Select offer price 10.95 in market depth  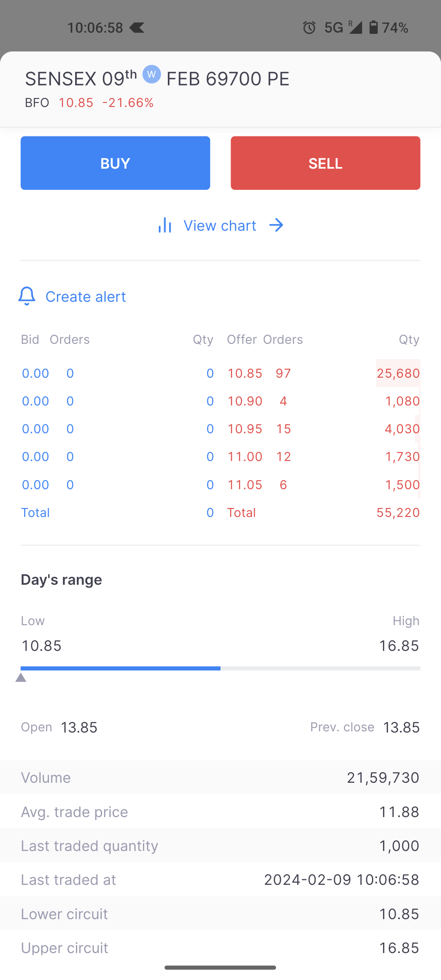(245, 429)
